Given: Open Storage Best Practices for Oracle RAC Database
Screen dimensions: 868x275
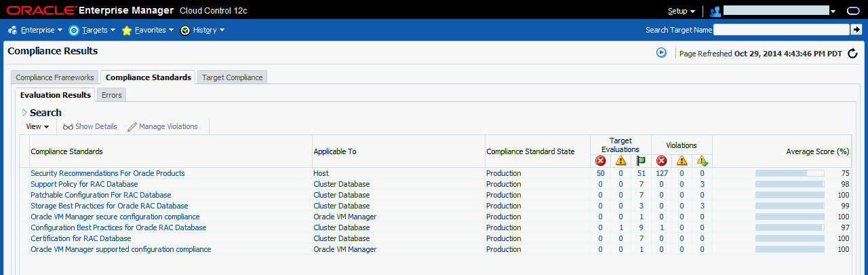Looking at the screenshot, I should pos(109,206).
